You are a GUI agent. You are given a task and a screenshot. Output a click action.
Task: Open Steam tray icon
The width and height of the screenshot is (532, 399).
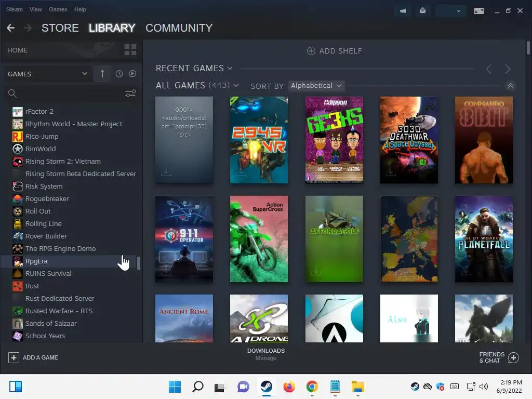[x=415, y=387]
